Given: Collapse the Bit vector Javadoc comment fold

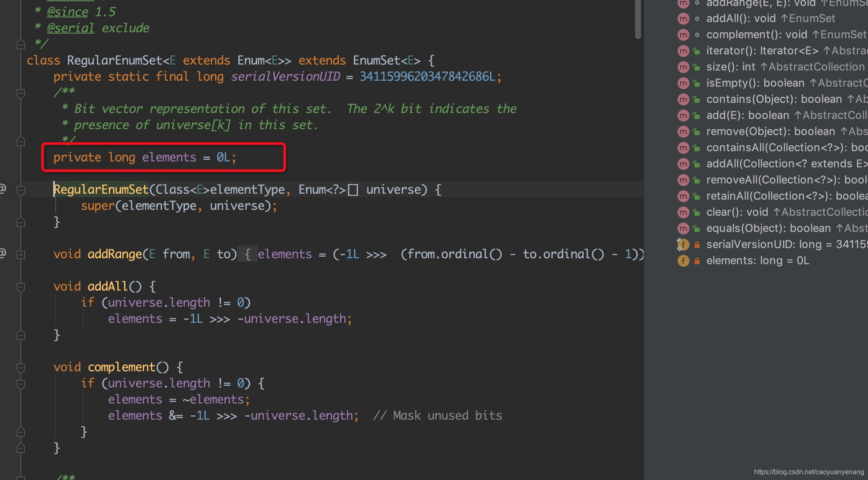Looking at the screenshot, I should [20, 93].
